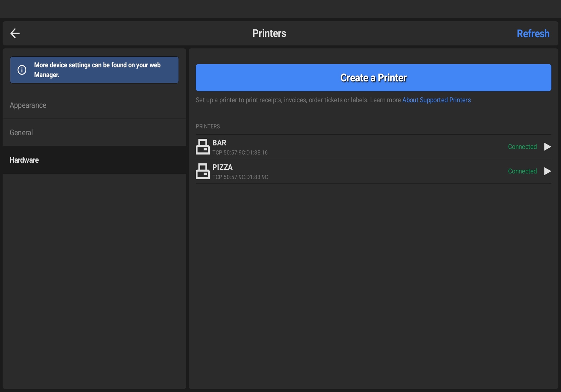Click the BAR printer icon

point(203,147)
